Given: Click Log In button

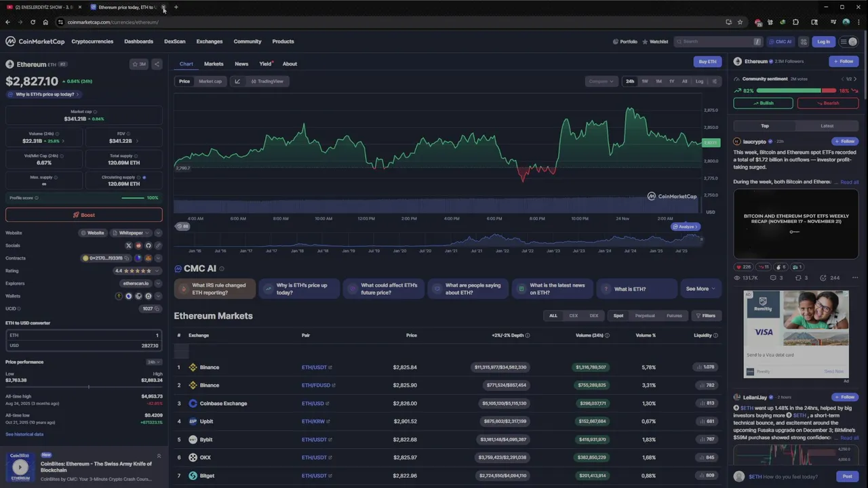Looking at the screenshot, I should (x=823, y=41).
